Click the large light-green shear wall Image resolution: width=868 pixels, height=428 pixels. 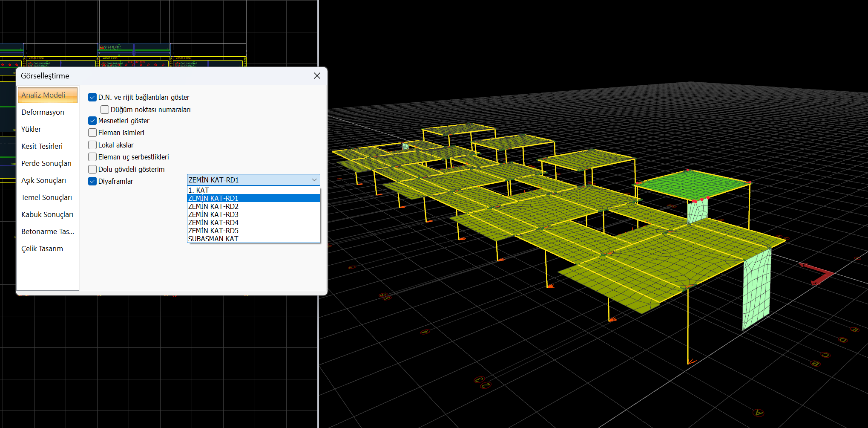757,290
